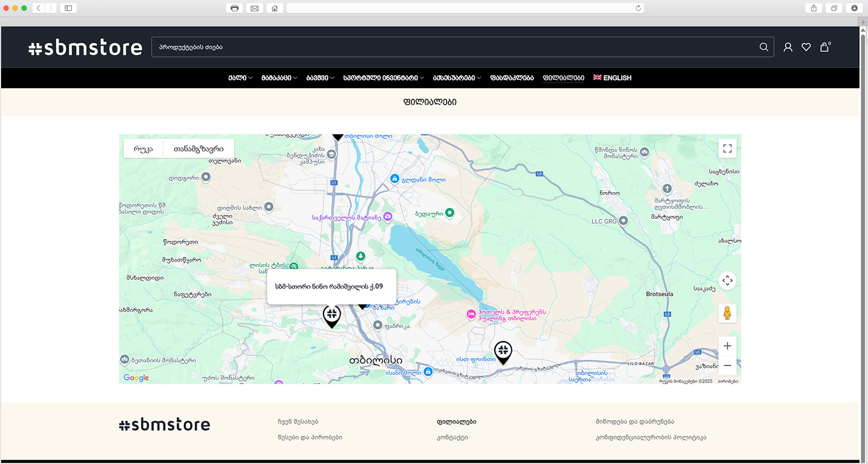The height and width of the screenshot is (464, 868).
Task: Click browser forward arrow
Action: point(50,8)
